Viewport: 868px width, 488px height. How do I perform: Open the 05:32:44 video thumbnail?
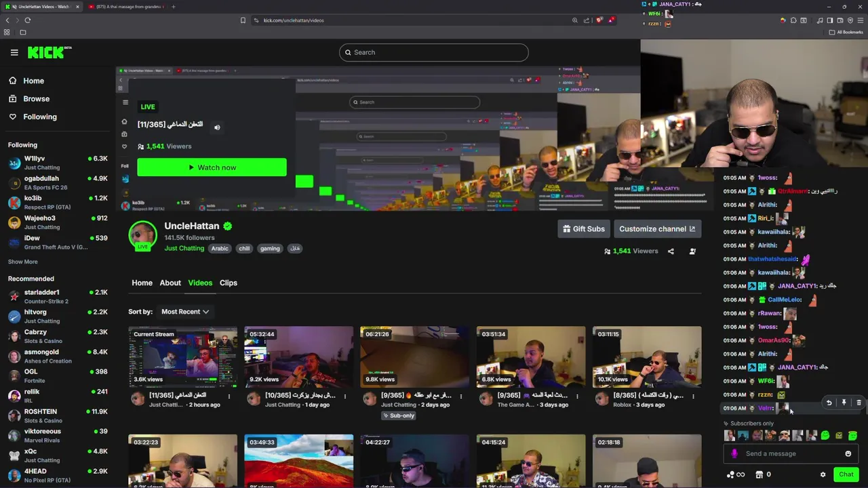pyautogui.click(x=299, y=357)
